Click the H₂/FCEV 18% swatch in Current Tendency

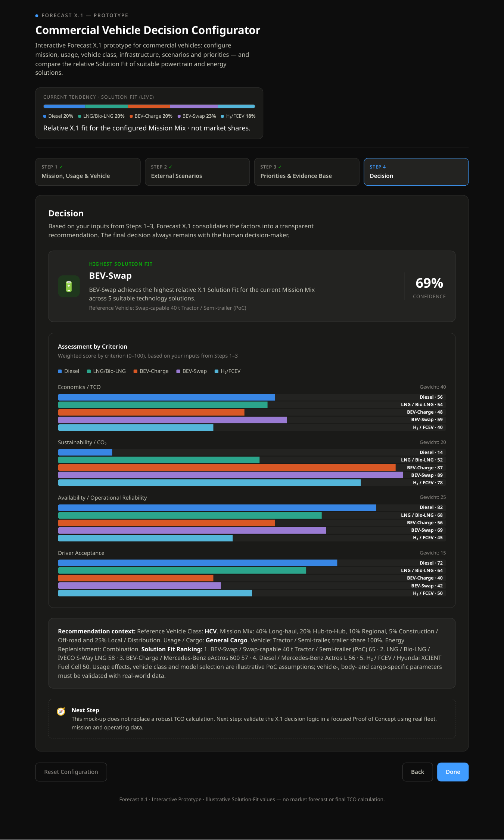[x=223, y=116]
